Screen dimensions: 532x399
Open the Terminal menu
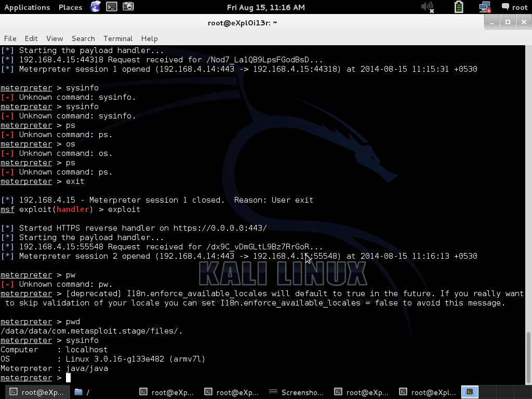point(118,38)
